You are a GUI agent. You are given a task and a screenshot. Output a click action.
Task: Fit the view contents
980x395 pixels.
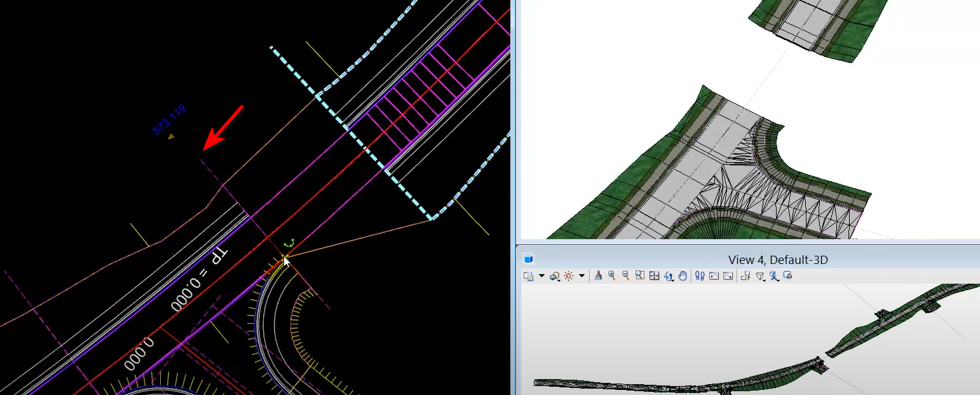pos(654,276)
